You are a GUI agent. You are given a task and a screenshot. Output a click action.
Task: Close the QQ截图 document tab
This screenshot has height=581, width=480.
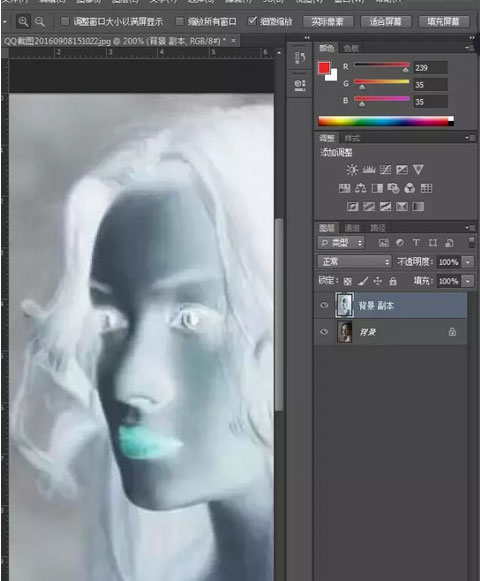click(234, 40)
